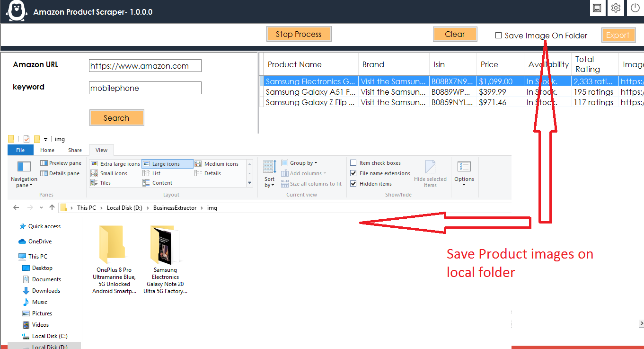Click the Details pane icon
Image resolution: width=644 pixels, height=349 pixels.
[44, 173]
